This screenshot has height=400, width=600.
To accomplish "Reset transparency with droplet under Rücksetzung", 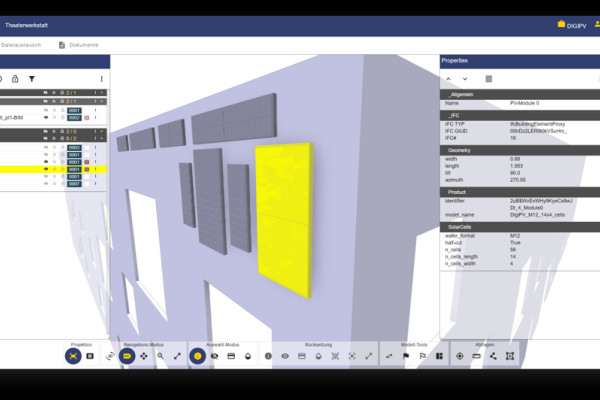I will (318, 356).
